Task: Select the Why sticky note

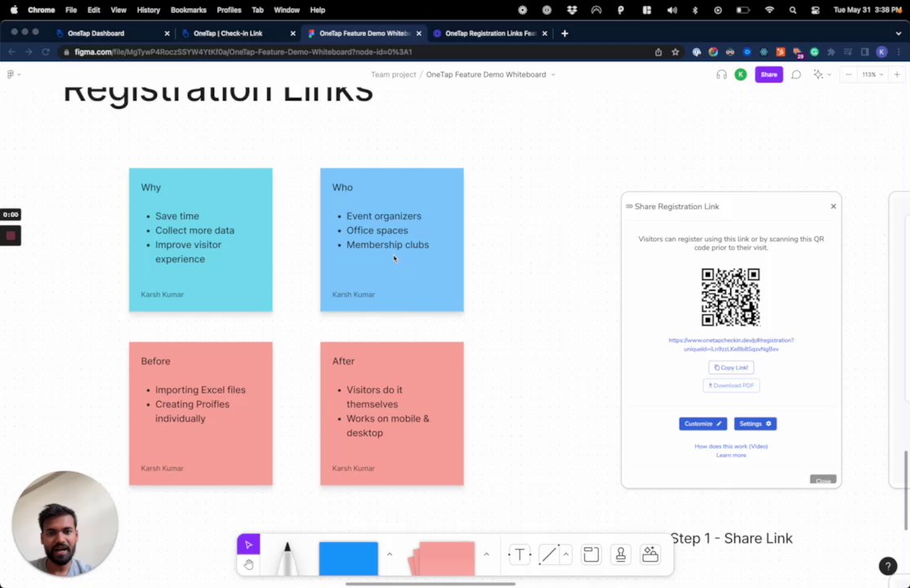Action: (200, 240)
